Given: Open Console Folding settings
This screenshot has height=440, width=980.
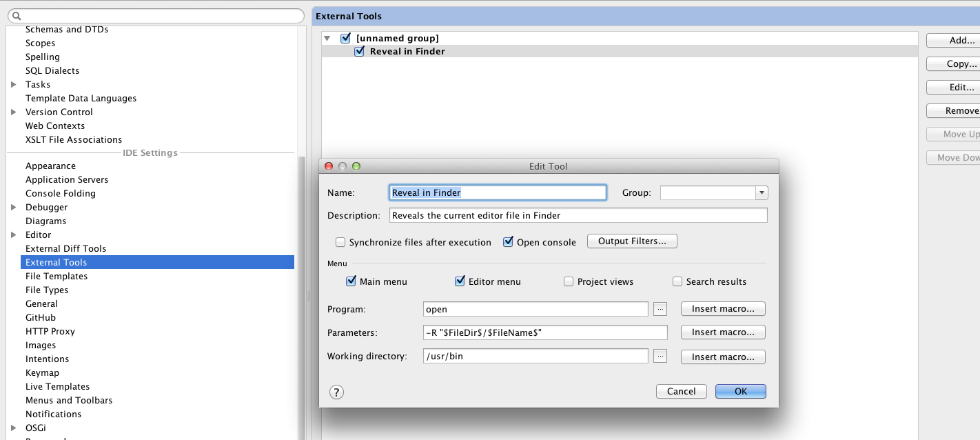Looking at the screenshot, I should pos(61,193).
